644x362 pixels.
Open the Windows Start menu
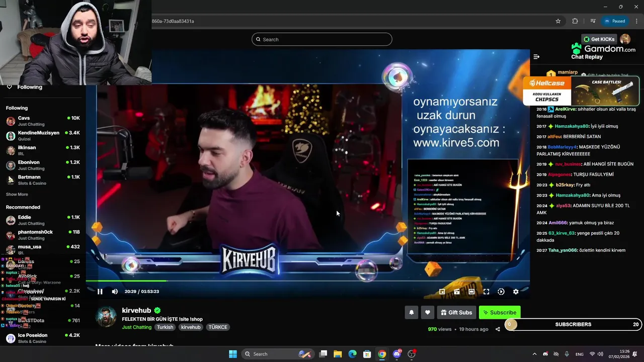click(233, 354)
